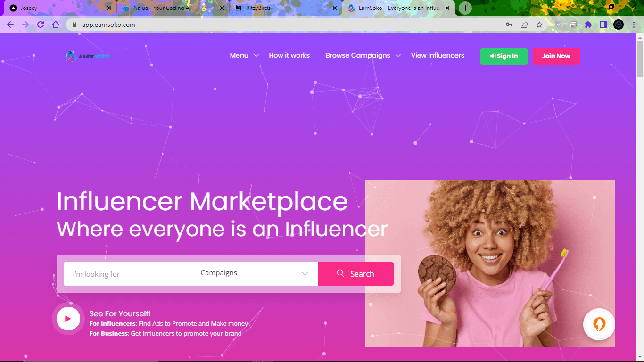Expand the Browse Campaigns dropdown
The image size is (644, 362).
tap(363, 55)
